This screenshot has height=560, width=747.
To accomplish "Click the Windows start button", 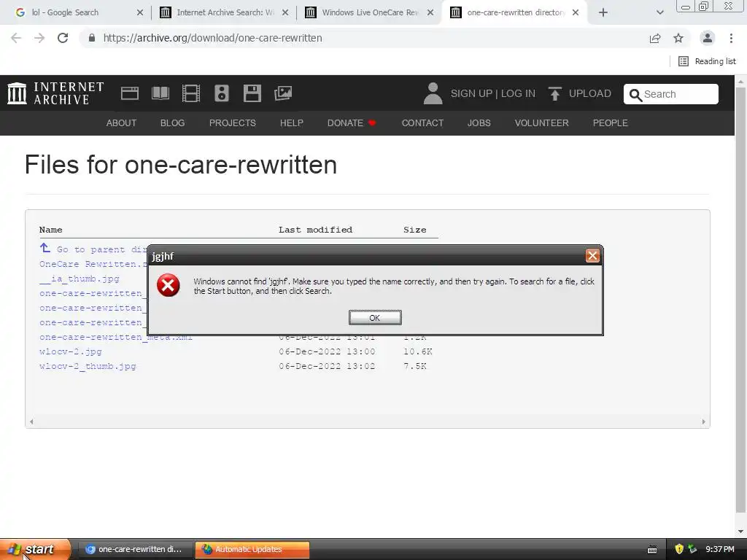I will point(35,549).
